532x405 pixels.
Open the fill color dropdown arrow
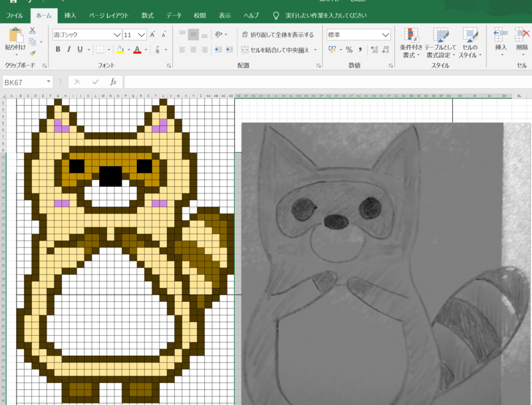pyautogui.click(x=128, y=50)
